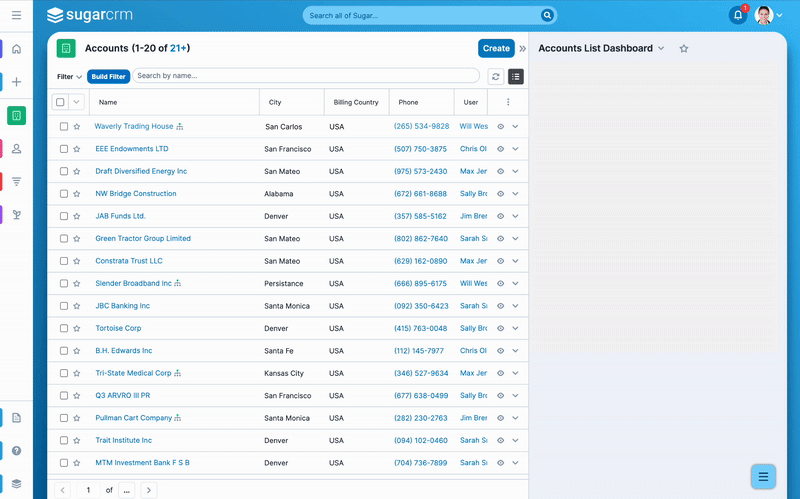Switch to the list view toggle icon

[516, 77]
